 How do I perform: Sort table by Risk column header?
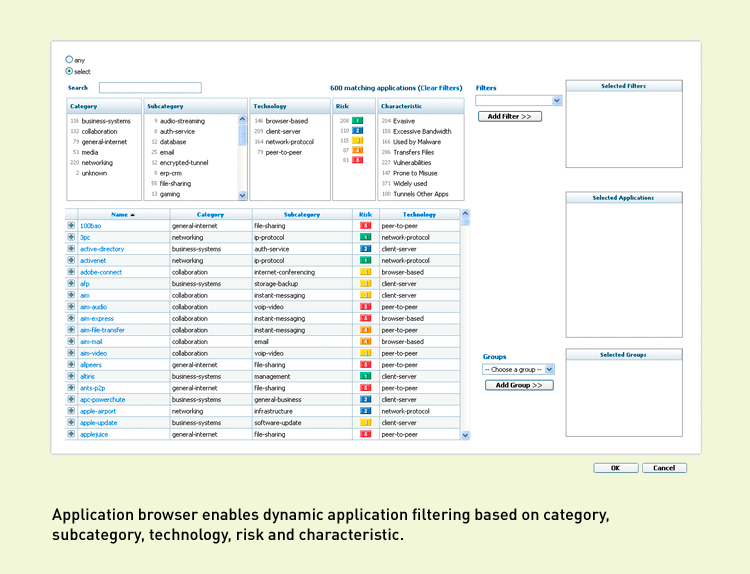[365, 215]
